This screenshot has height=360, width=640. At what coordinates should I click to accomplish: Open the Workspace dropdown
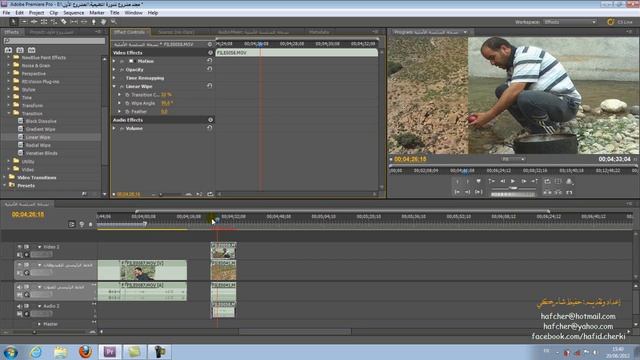(570, 22)
